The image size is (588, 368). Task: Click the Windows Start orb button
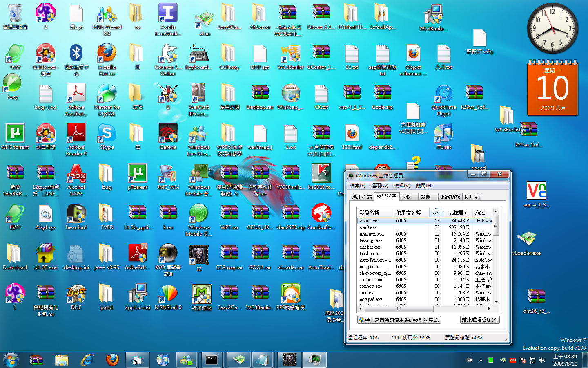(11, 360)
